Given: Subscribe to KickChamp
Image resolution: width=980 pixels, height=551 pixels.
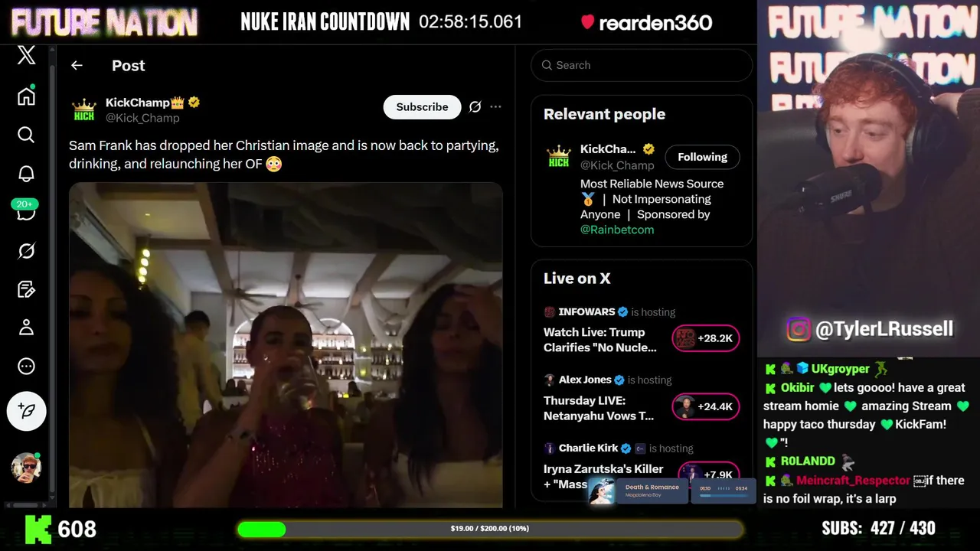Looking at the screenshot, I should pyautogui.click(x=422, y=107).
